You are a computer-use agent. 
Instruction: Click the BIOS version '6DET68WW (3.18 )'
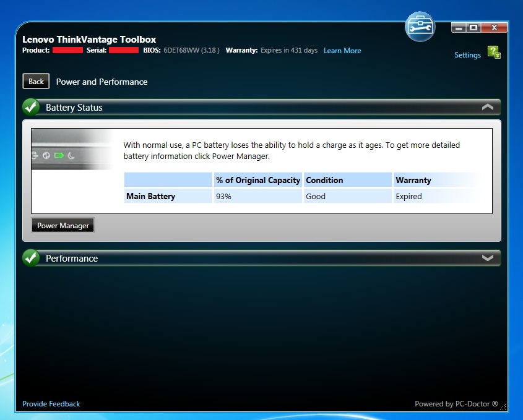(191, 50)
